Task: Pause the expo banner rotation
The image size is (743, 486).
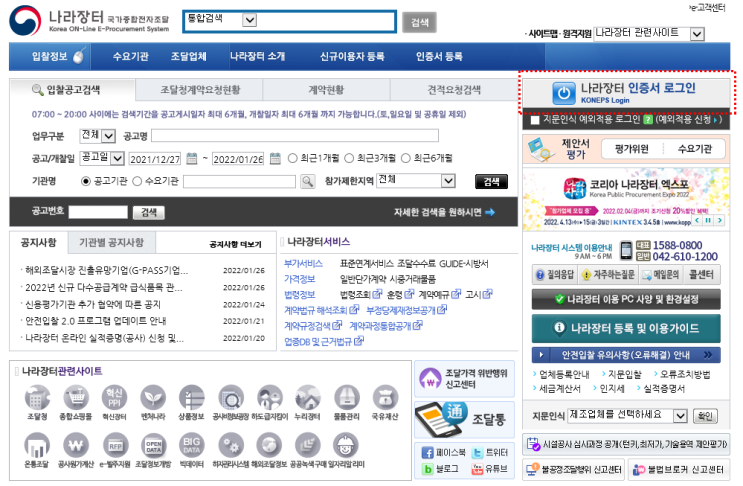Action: (x=708, y=220)
